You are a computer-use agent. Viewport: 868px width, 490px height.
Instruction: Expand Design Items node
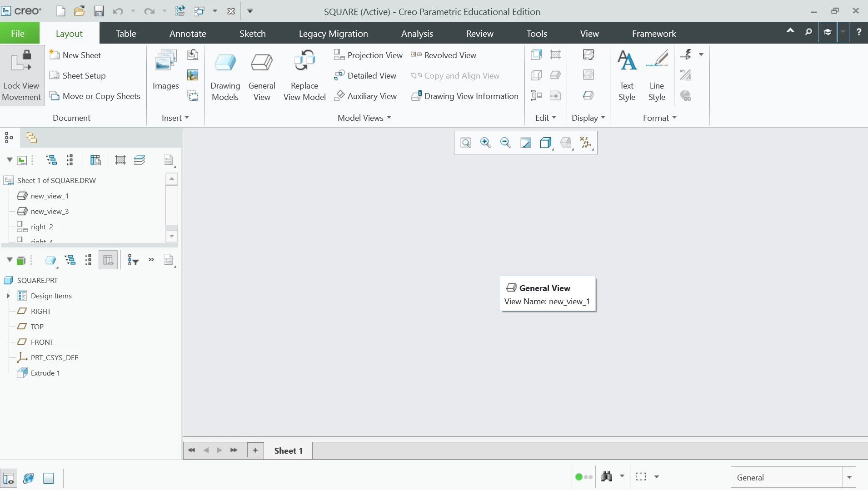[8, 296]
